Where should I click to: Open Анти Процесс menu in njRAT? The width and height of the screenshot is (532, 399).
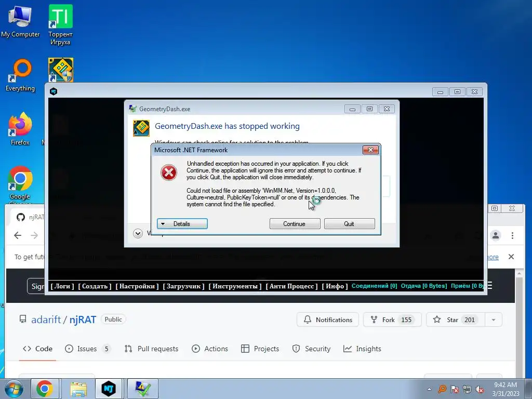pos(292,286)
